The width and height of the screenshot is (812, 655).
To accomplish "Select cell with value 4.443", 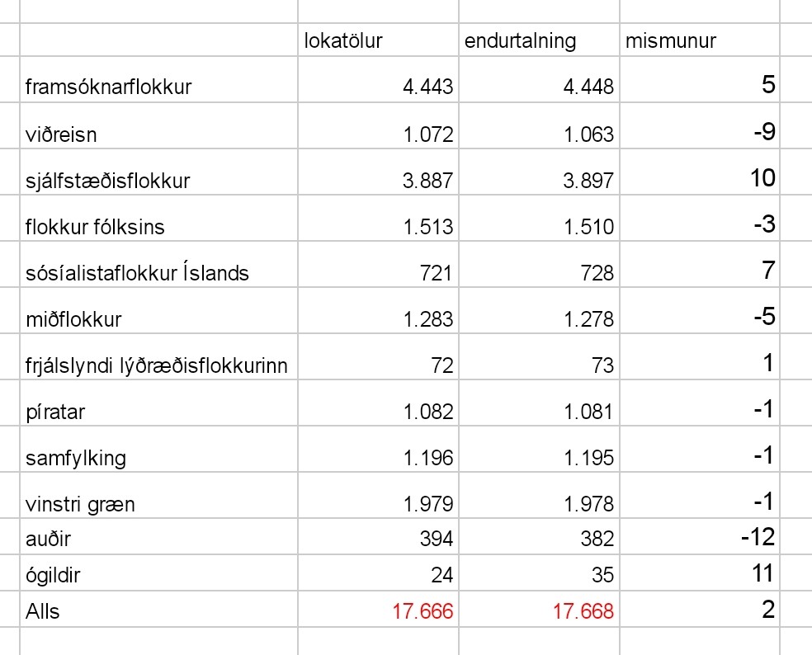I will (378, 79).
